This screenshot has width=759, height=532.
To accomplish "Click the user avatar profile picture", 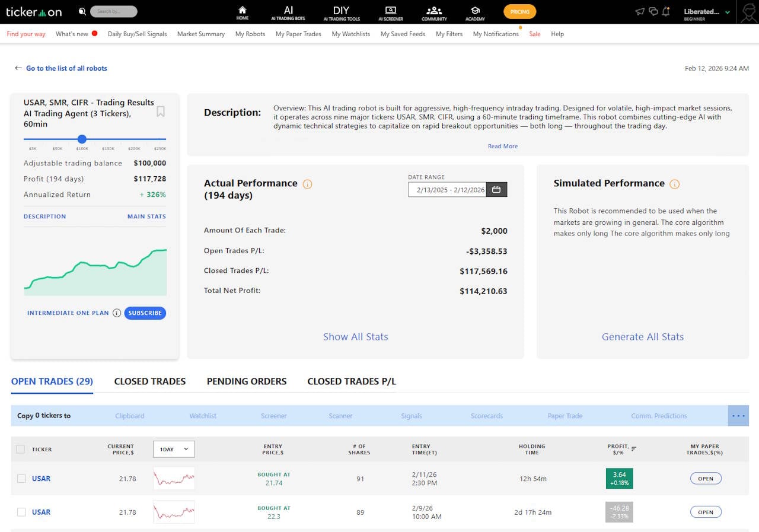I will coord(748,12).
